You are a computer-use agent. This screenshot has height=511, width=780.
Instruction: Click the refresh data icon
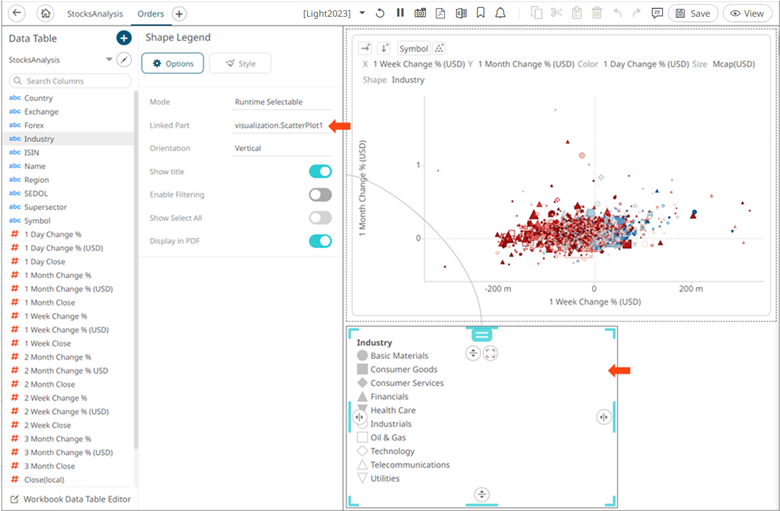click(380, 14)
